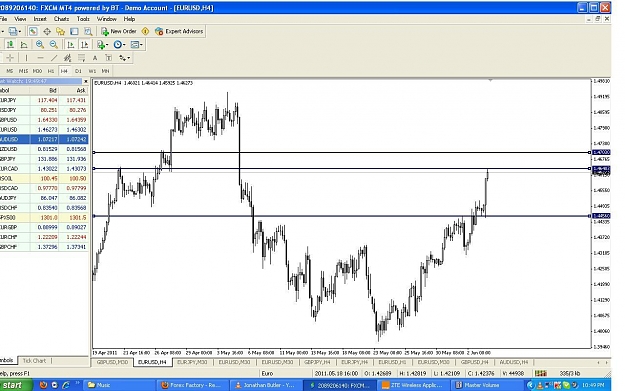Switch to the Tick Chart tab

pos(34,361)
